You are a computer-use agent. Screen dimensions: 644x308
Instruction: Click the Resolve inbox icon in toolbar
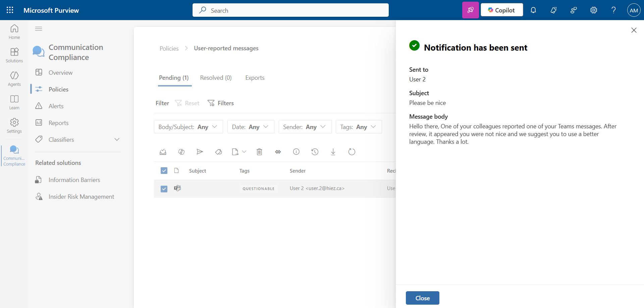click(x=163, y=152)
